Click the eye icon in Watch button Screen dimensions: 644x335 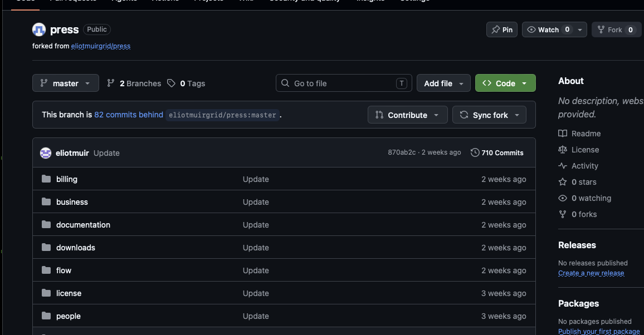(x=531, y=29)
